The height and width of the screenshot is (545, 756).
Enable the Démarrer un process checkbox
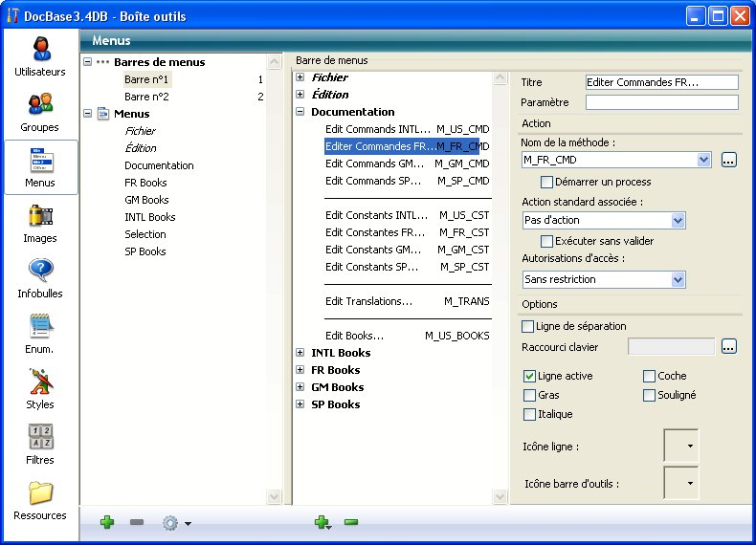pos(547,182)
